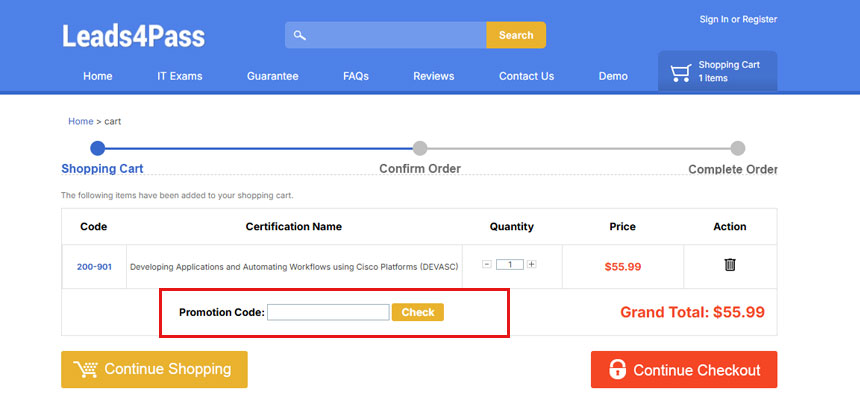Click the shopping cart icon in header
This screenshot has height=403, width=860.
point(681,73)
